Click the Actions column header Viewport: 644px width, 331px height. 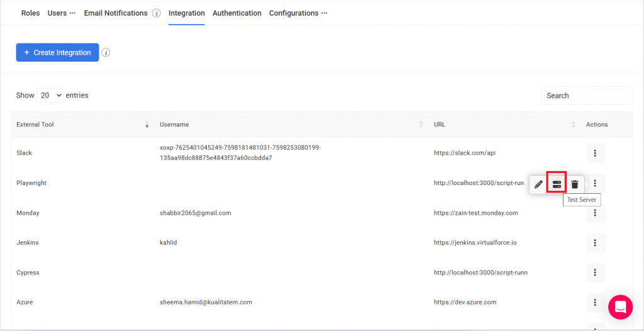tap(597, 125)
